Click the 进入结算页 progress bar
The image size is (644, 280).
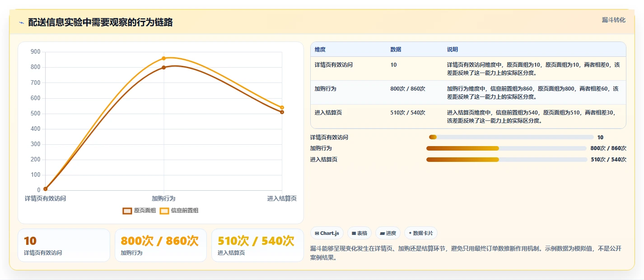click(x=506, y=160)
